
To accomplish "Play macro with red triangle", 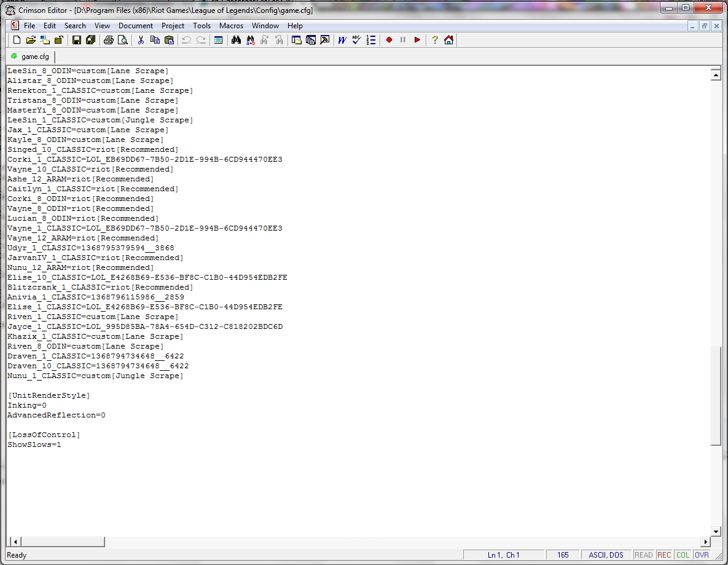I will coord(417,40).
